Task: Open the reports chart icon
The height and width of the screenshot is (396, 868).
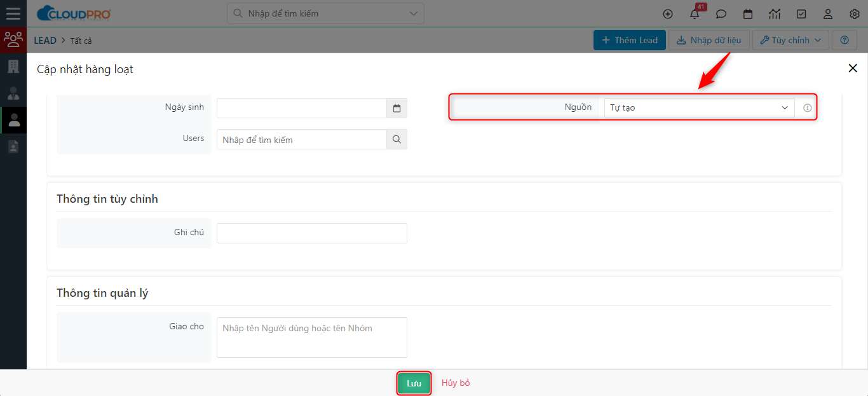Action: coord(775,13)
